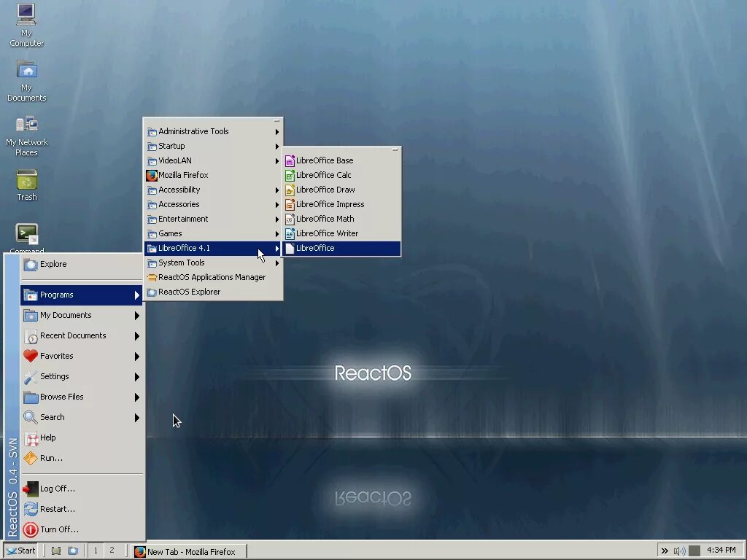This screenshot has width=747, height=560.
Task: Expand Administrative Tools submenu
Action: [x=213, y=131]
